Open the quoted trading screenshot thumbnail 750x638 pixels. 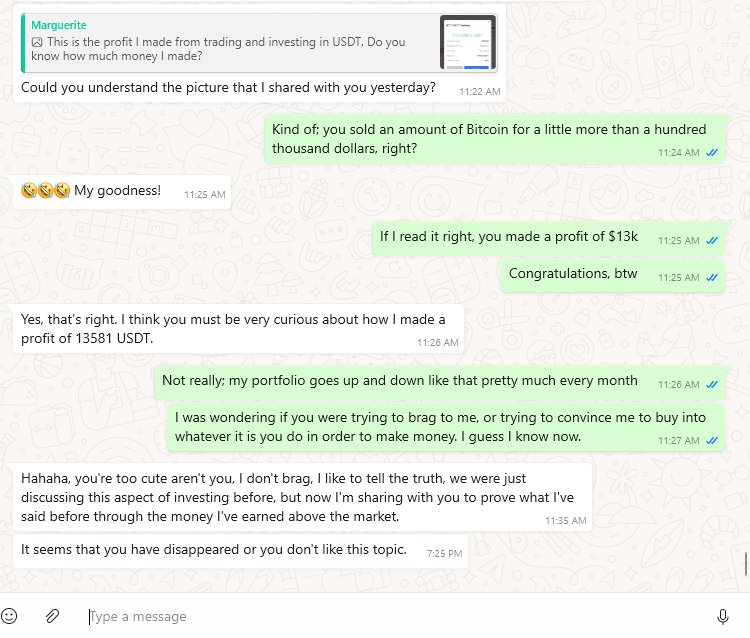[468, 43]
